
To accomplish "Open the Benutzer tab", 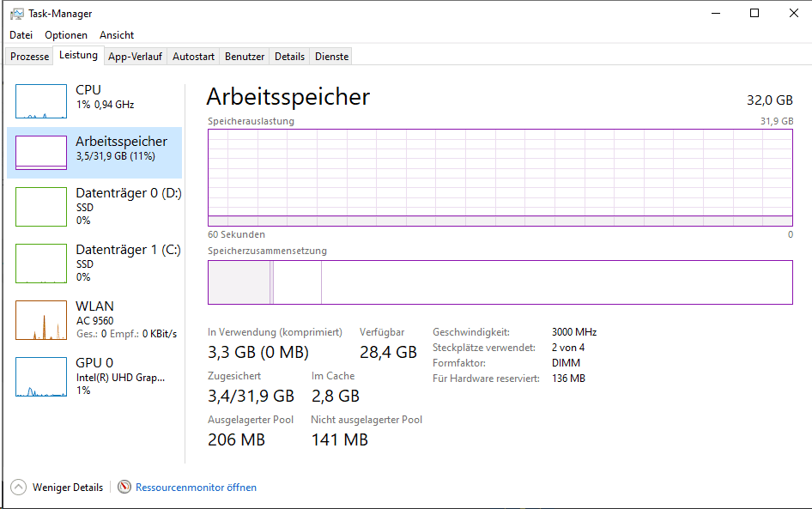I will tap(245, 57).
